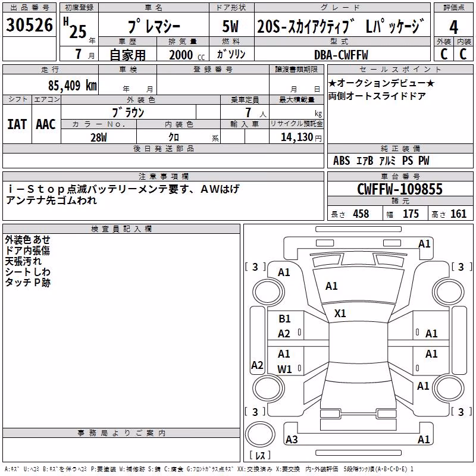Screen dimensions: 476x476
Task: Click the air conditioner code AAC
Action: coord(46,124)
